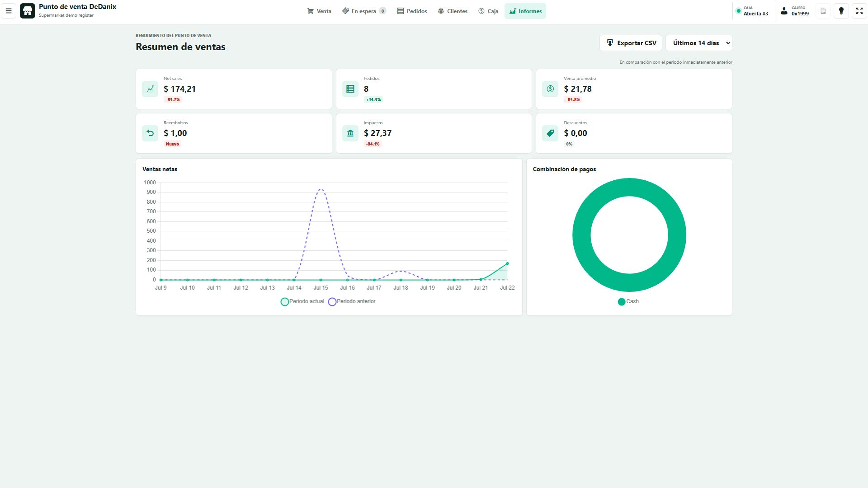This screenshot has height=488, width=868.
Task: Click the En espera tag icon
Action: pos(345,11)
